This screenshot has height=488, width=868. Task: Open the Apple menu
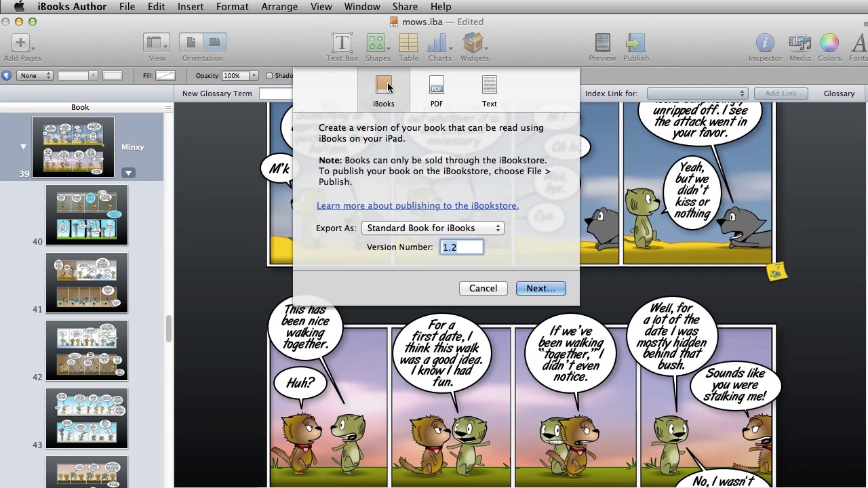click(x=19, y=7)
